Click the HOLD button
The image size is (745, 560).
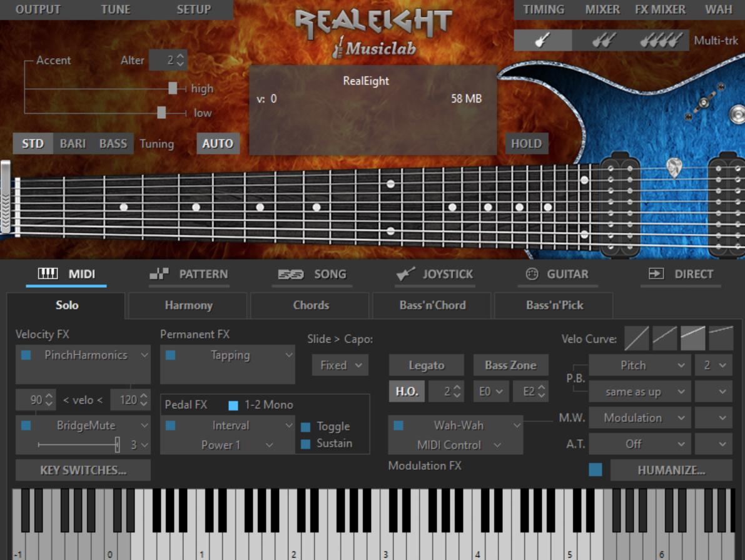(x=526, y=143)
